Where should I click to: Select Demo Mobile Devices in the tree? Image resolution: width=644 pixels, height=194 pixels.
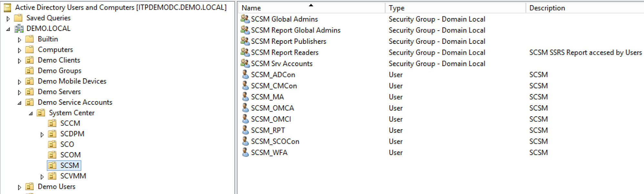tap(72, 81)
